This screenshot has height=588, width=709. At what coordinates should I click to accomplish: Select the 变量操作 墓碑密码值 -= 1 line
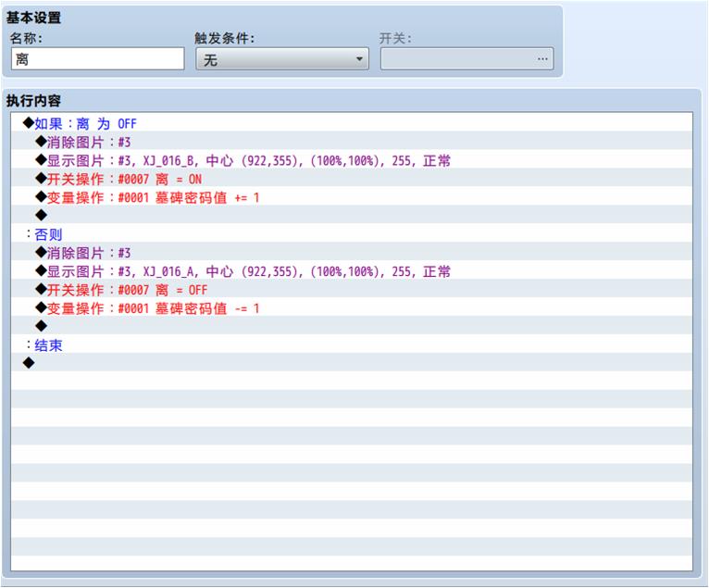(x=352, y=308)
